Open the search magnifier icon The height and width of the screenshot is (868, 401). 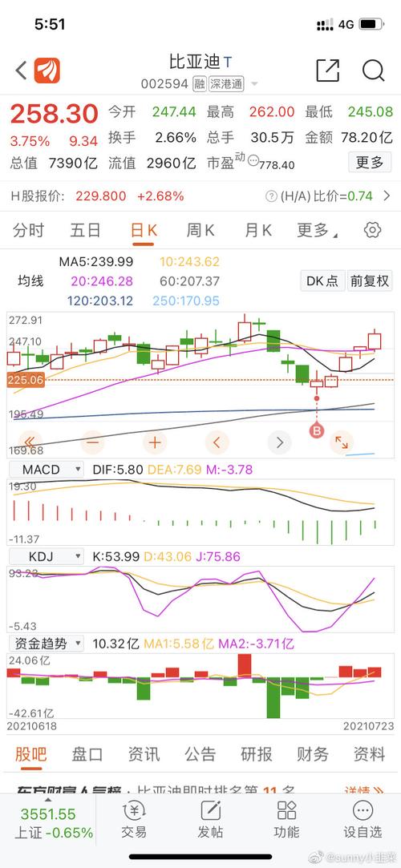373,71
